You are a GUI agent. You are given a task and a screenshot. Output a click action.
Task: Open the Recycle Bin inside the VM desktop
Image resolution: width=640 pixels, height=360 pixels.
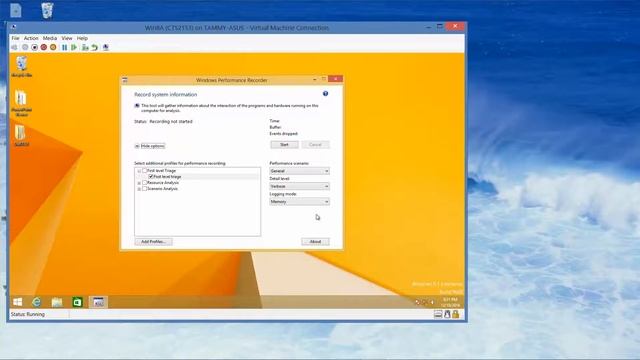click(22, 67)
